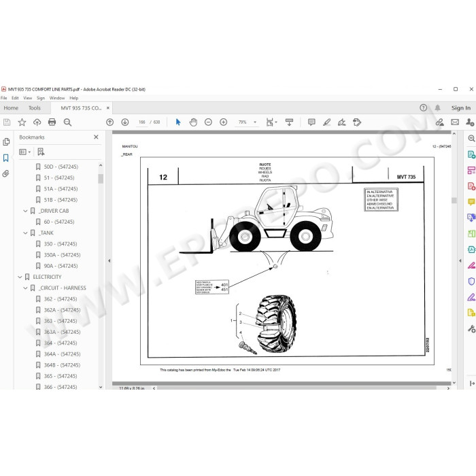The width and height of the screenshot is (476, 476).
Task: Click the scrolling mode keyboard icon
Action: tap(289, 122)
